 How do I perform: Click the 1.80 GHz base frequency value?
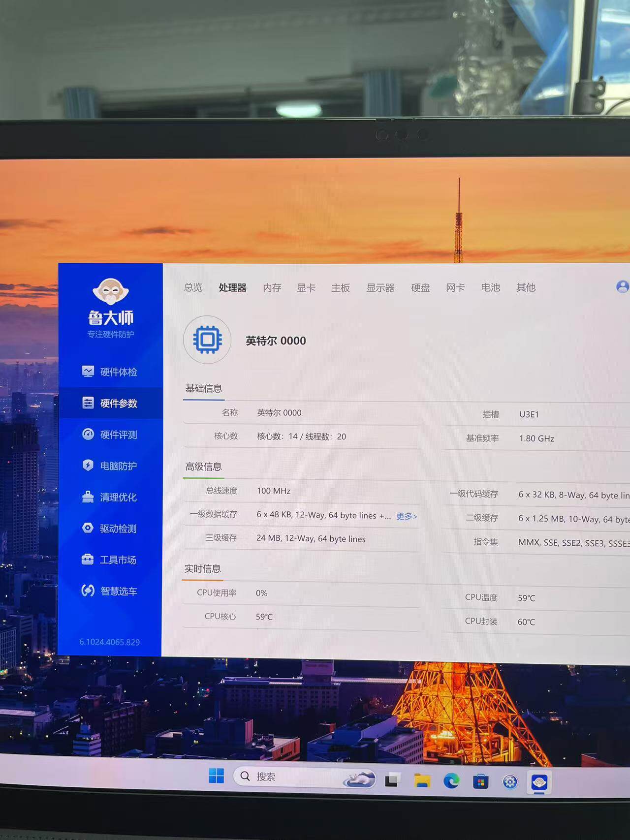536,438
